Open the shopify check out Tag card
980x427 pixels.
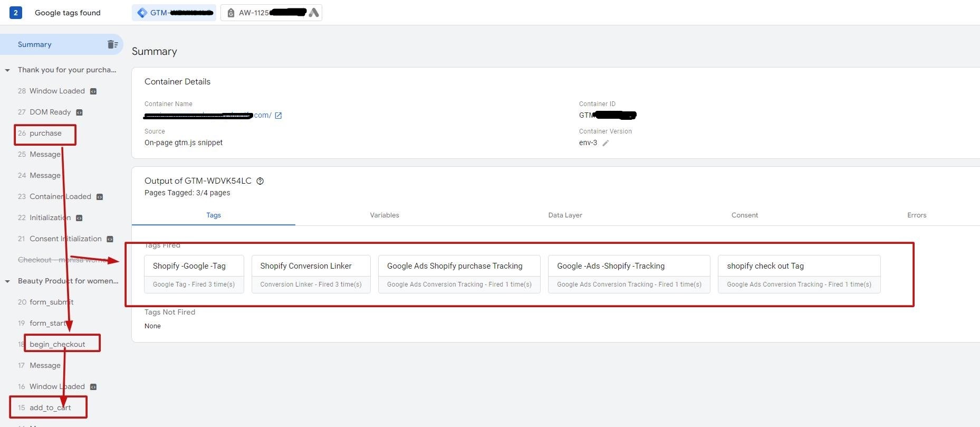click(x=799, y=274)
